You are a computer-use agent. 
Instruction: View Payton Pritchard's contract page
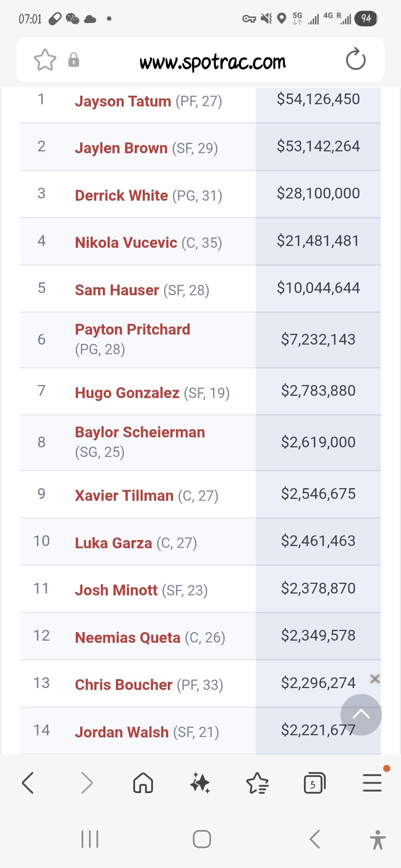[133, 329]
